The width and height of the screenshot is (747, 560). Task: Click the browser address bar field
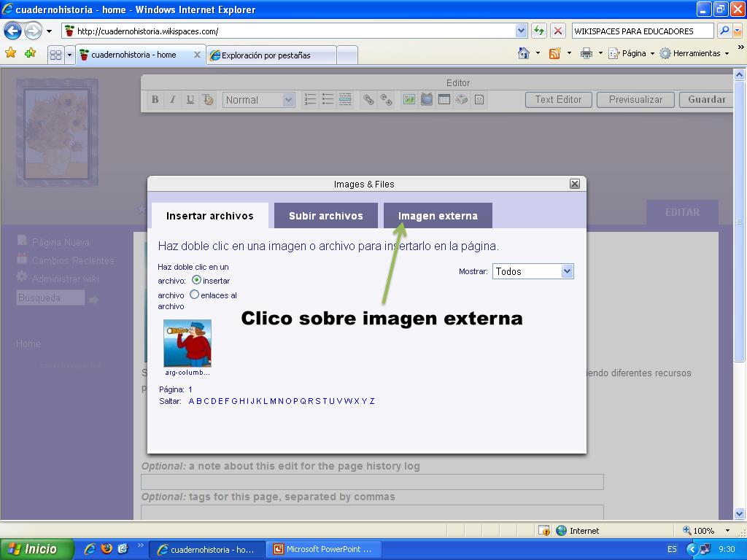(289, 31)
